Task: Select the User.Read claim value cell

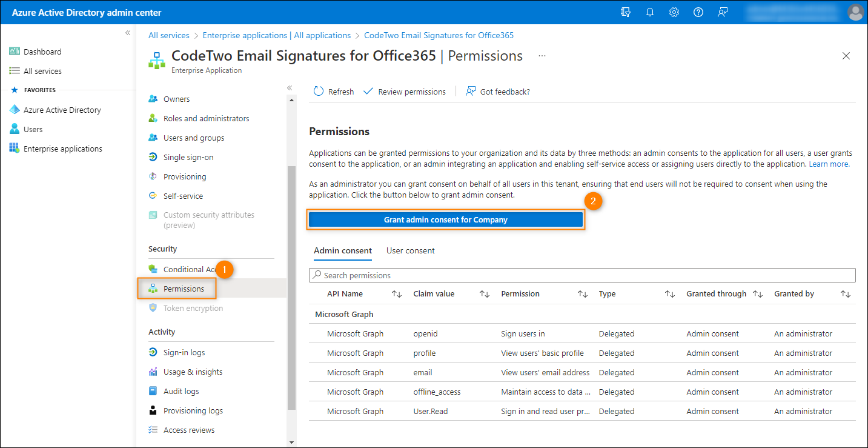Action: click(x=431, y=411)
